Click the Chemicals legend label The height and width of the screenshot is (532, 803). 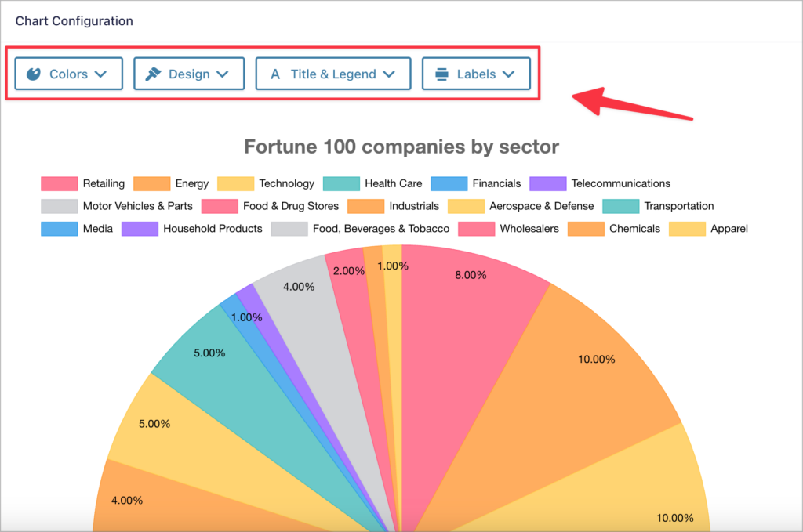tap(635, 229)
